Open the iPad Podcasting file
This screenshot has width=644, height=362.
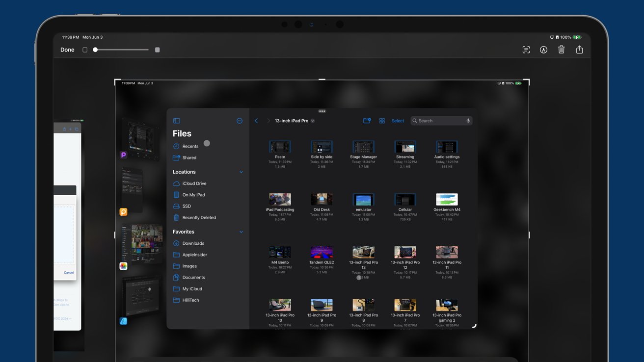280,199
